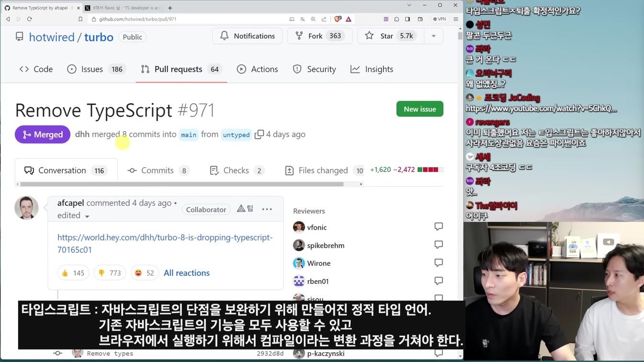Open the dhh user link
This screenshot has height=362, width=644.
(82, 135)
